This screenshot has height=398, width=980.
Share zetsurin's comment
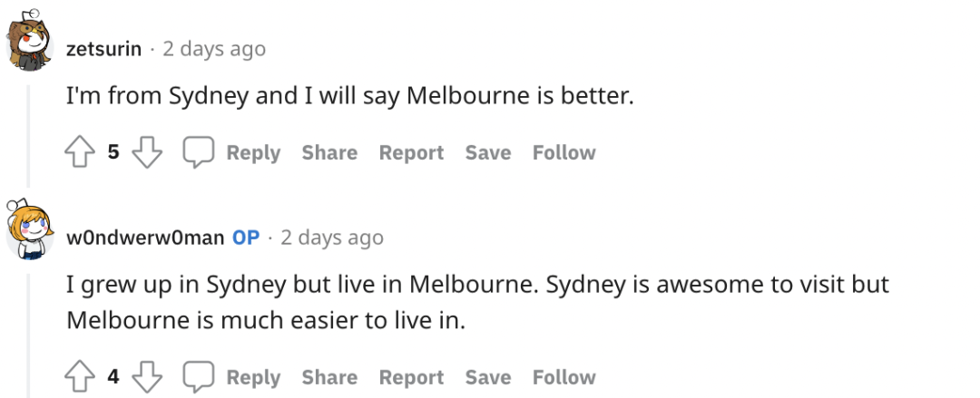click(x=329, y=152)
